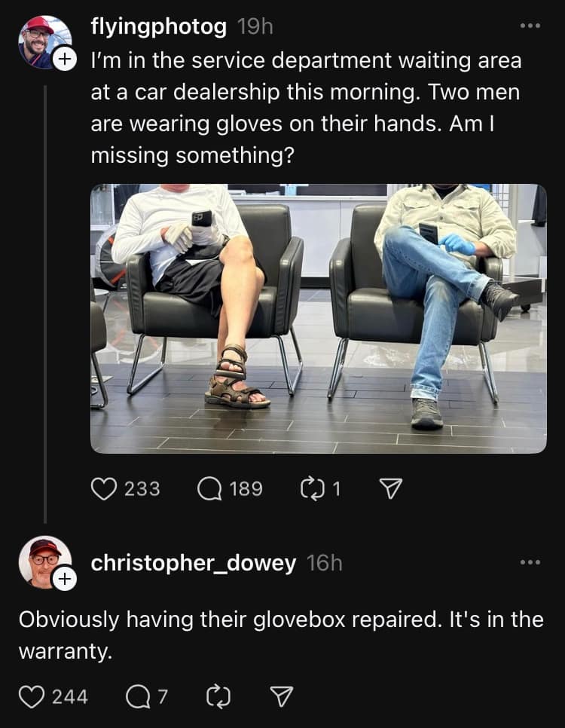Open christopher_dowey's profile via username
Screen dimensions: 565x728
coord(194,563)
